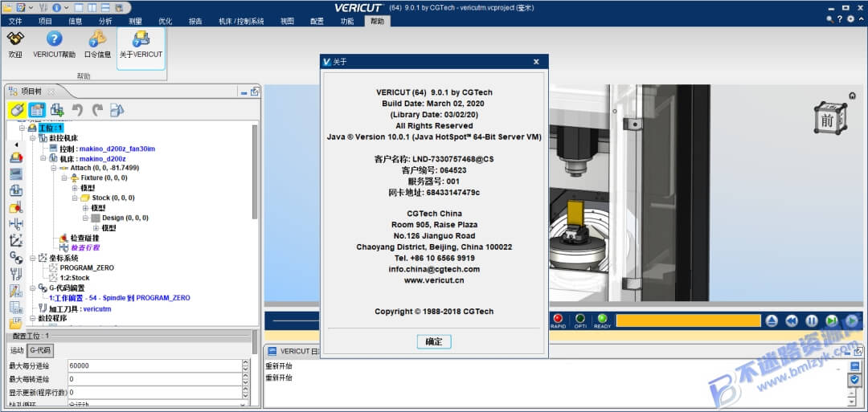Click the project tree vertical scrollbar
The width and height of the screenshot is (868, 412).
pos(255,171)
